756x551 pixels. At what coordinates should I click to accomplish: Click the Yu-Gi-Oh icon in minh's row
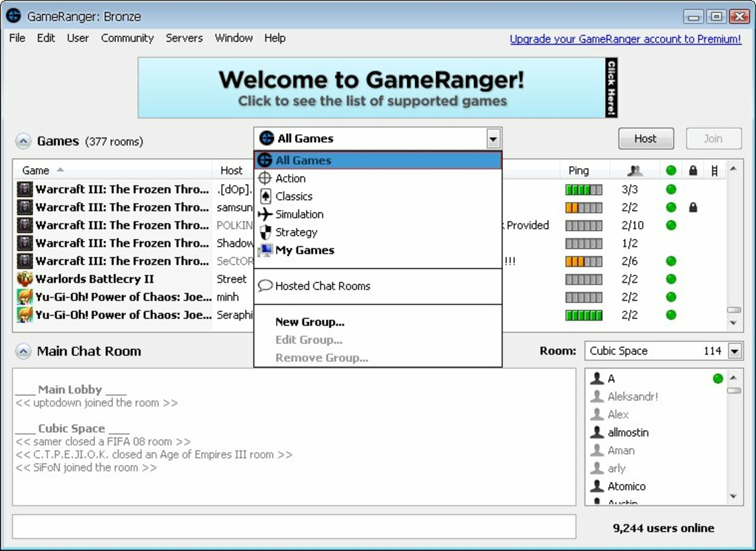tap(25, 296)
